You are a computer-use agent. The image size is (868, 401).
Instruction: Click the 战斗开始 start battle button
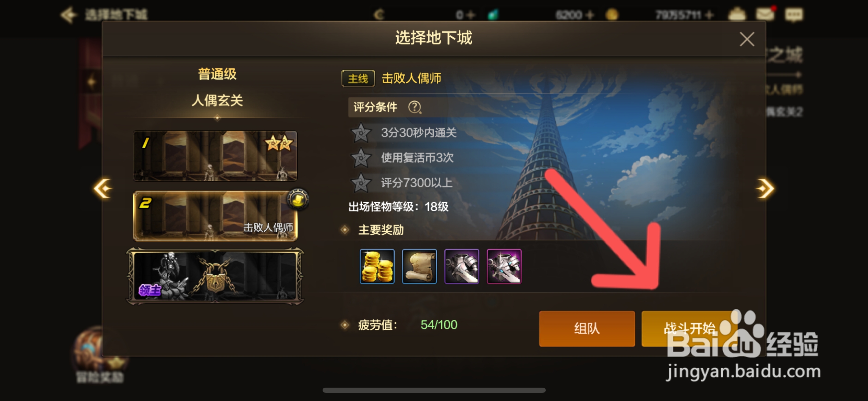(x=689, y=328)
